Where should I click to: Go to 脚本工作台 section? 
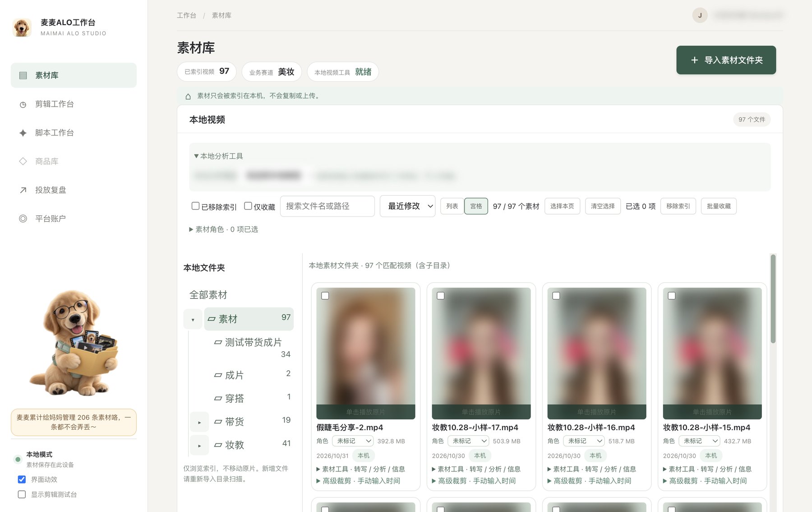coord(74,133)
